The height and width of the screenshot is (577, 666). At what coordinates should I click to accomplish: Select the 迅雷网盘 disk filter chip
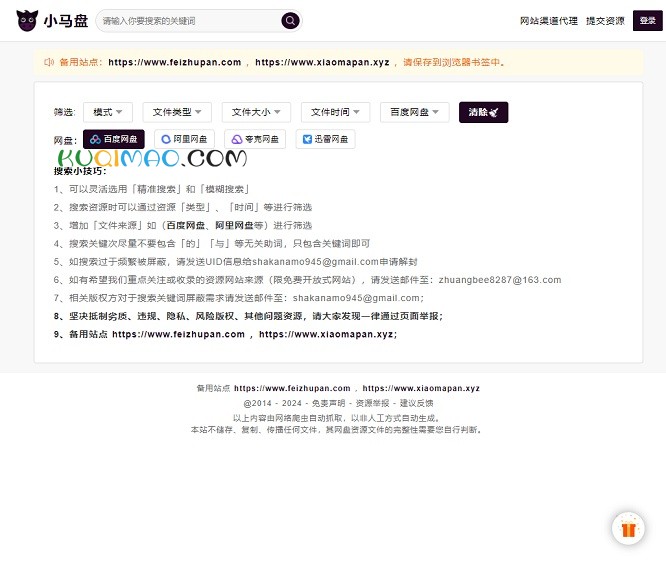325,139
